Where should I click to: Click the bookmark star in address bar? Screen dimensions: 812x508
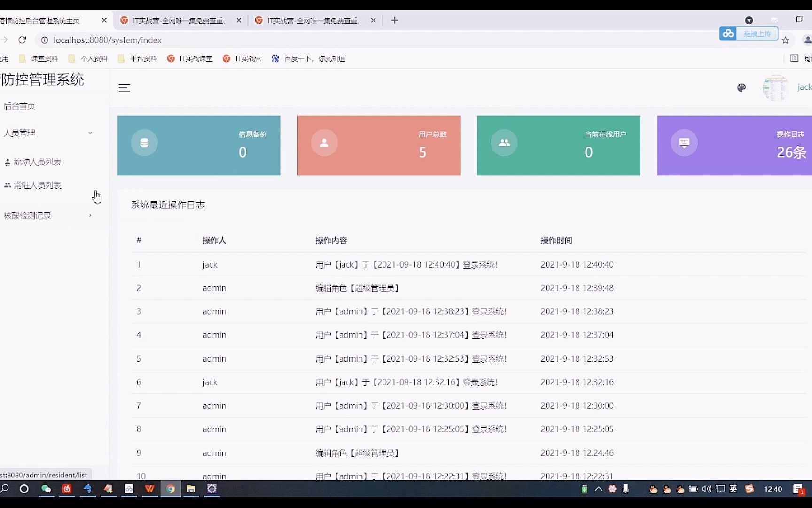(x=785, y=40)
